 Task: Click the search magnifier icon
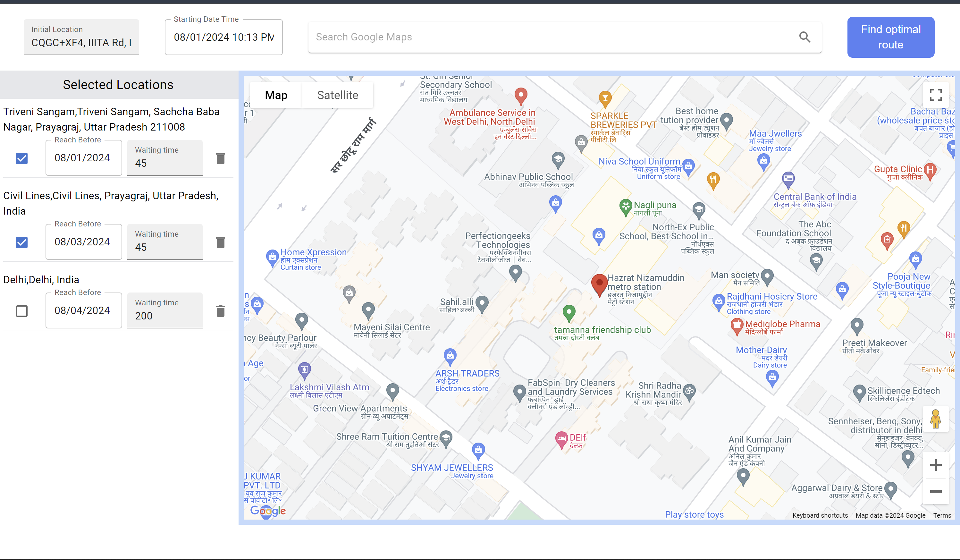click(x=804, y=37)
